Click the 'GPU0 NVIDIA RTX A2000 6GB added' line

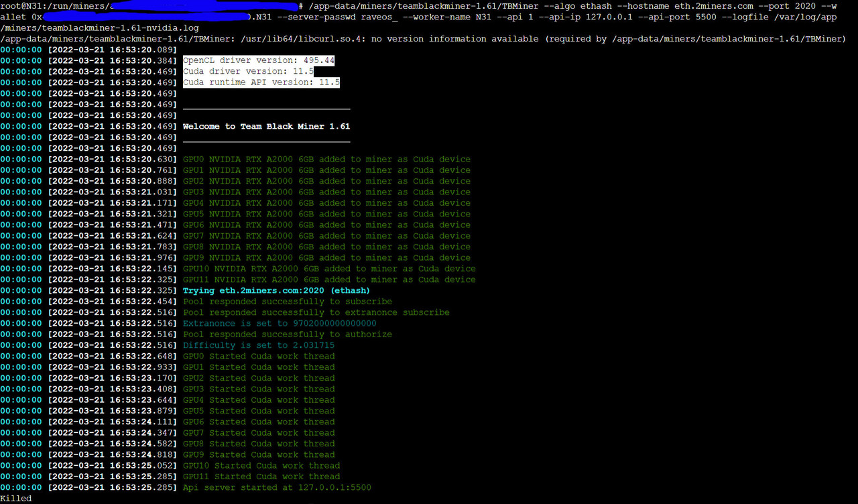pyautogui.click(x=326, y=159)
